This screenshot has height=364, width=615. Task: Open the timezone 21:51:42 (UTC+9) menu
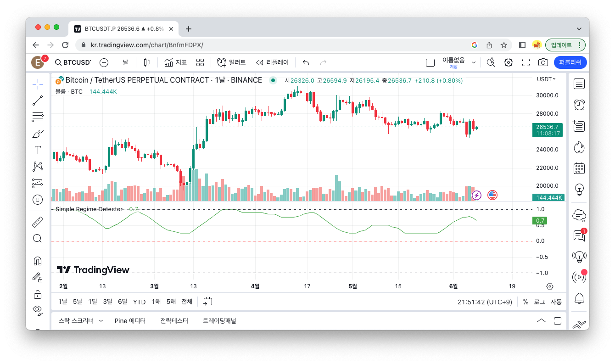[485, 302]
